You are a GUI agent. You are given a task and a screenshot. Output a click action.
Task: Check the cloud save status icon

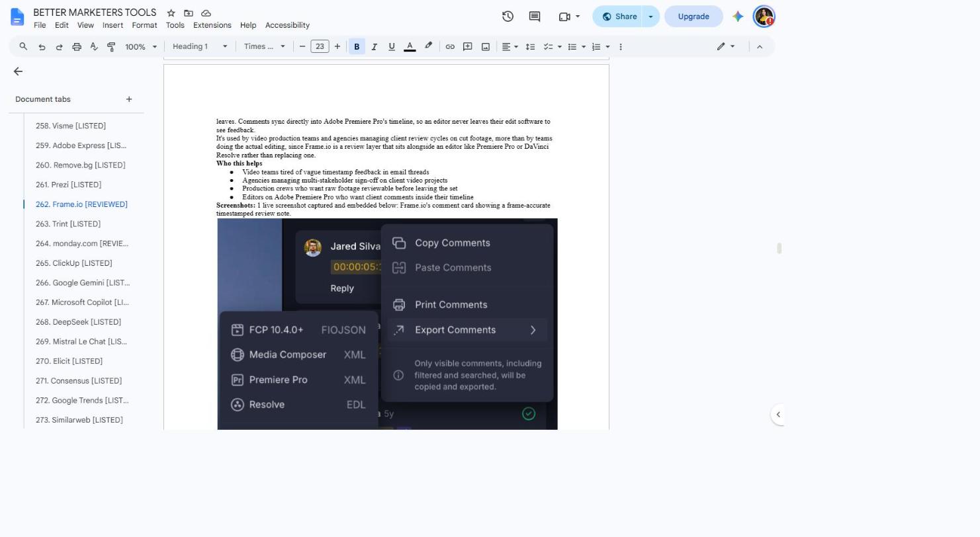point(206,13)
